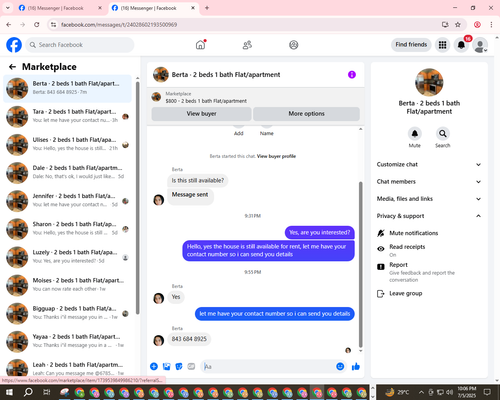
Task: Open the emoji picker in message box
Action: 340,367
